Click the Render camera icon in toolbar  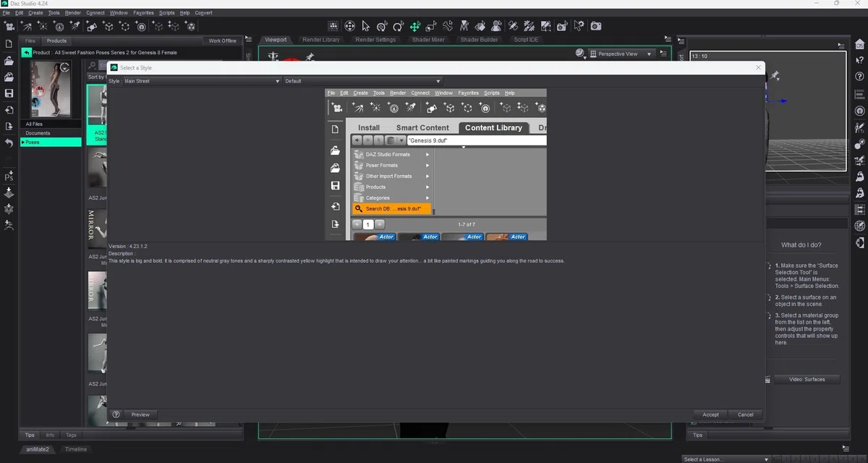596,26
